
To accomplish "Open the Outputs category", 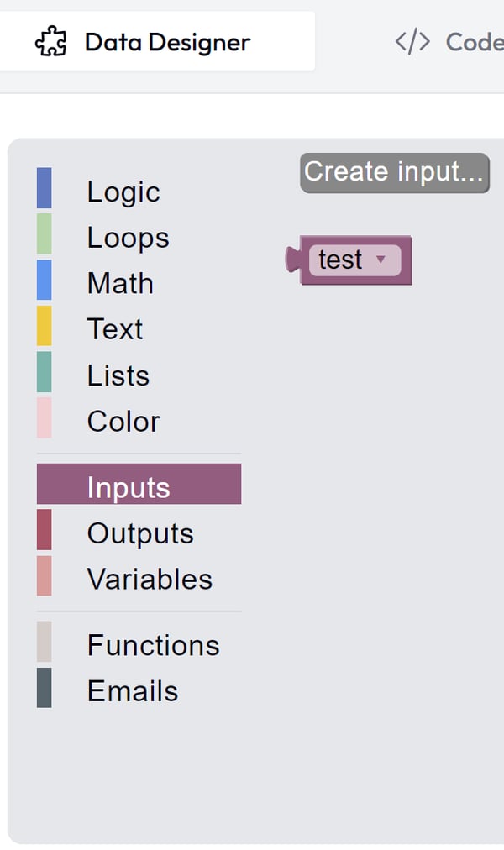I will click(x=139, y=533).
